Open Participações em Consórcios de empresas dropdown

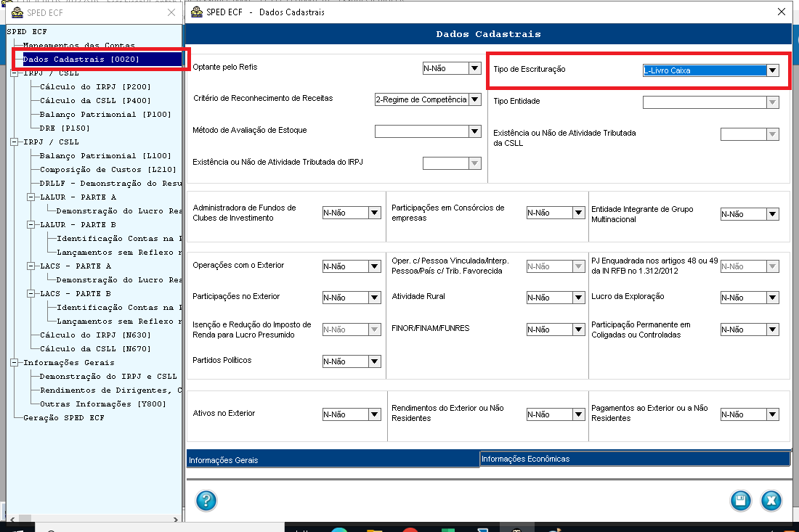578,213
